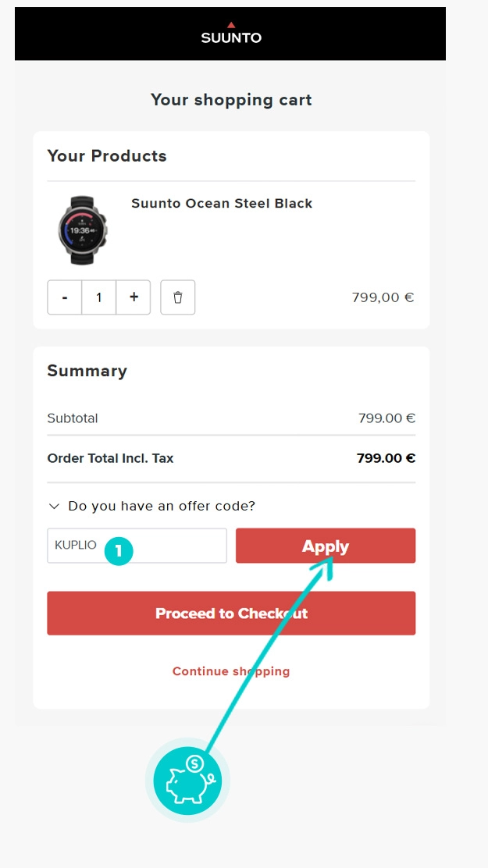Click the Suunto logo in the header
This screenshot has height=868, width=488.
(x=230, y=34)
